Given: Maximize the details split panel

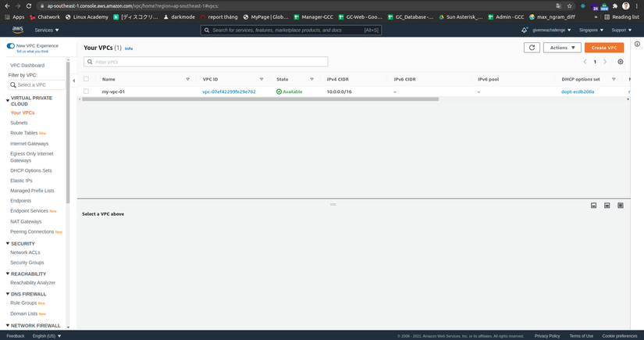Looking at the screenshot, I should (620, 205).
